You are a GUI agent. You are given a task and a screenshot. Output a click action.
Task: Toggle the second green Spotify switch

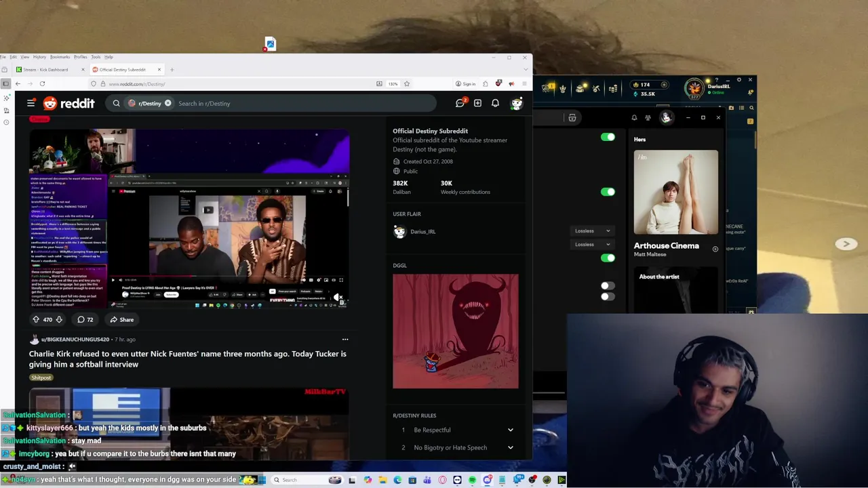click(x=608, y=192)
